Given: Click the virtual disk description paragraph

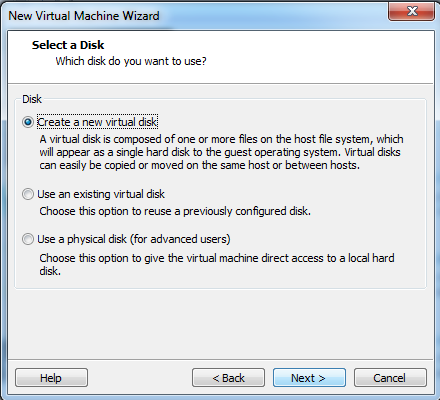Looking at the screenshot, I should pyautogui.click(x=221, y=152).
